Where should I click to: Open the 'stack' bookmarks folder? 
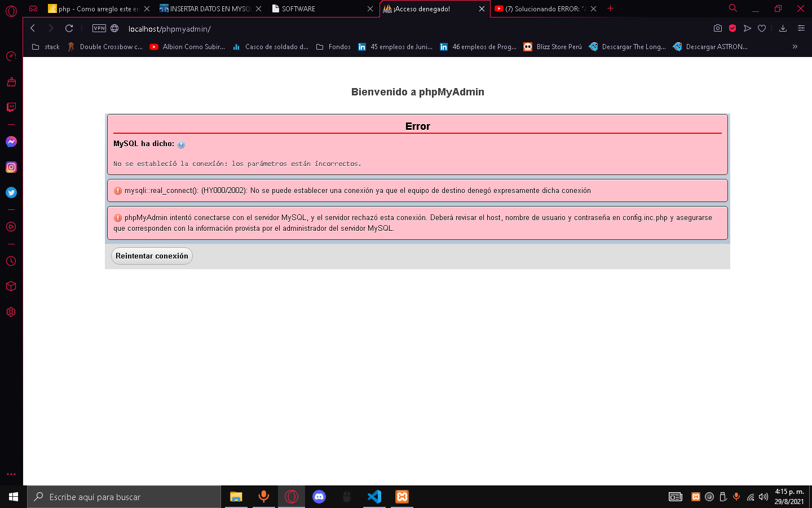(46, 47)
